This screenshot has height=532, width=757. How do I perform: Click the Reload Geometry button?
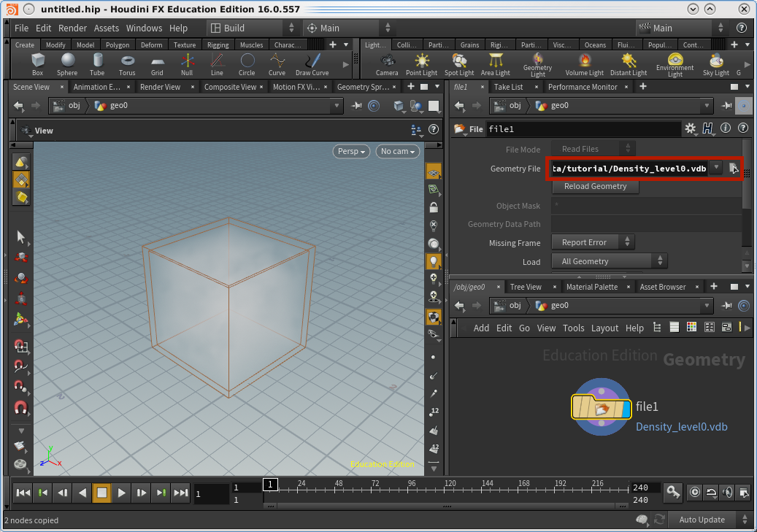(x=595, y=186)
